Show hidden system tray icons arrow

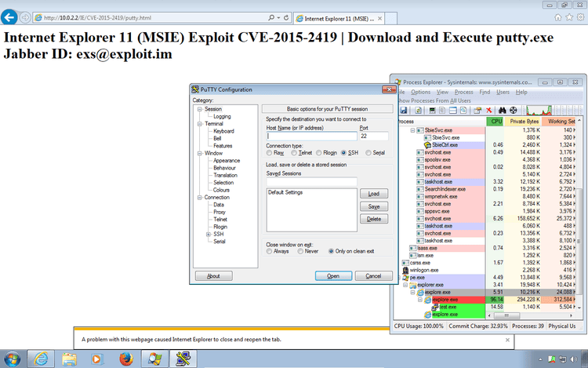540,359
